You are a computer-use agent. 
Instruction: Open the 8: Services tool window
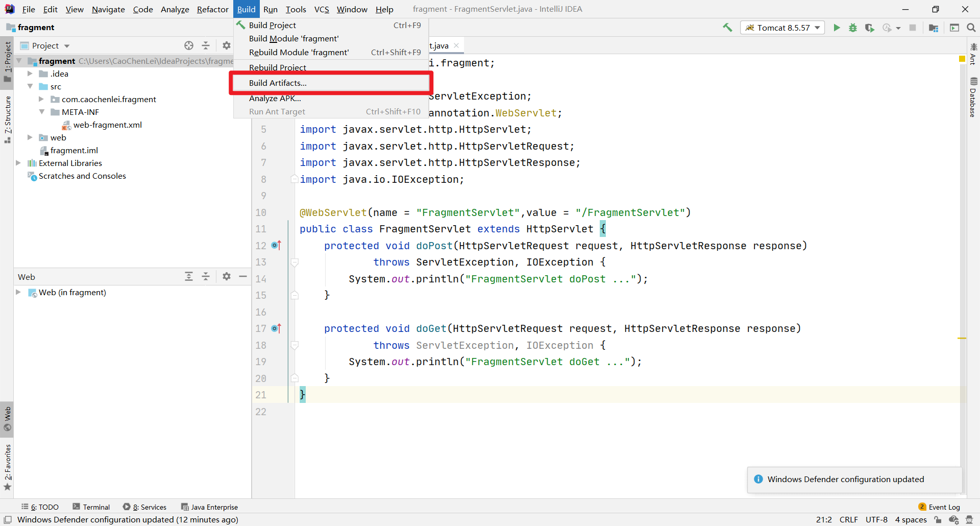pyautogui.click(x=145, y=507)
